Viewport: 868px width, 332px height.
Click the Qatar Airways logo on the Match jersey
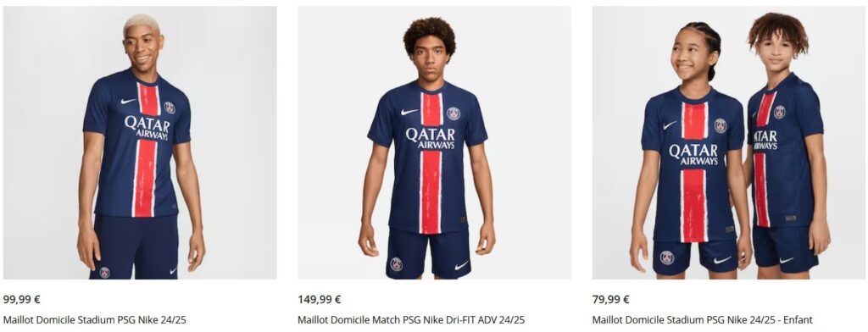[x=430, y=138]
